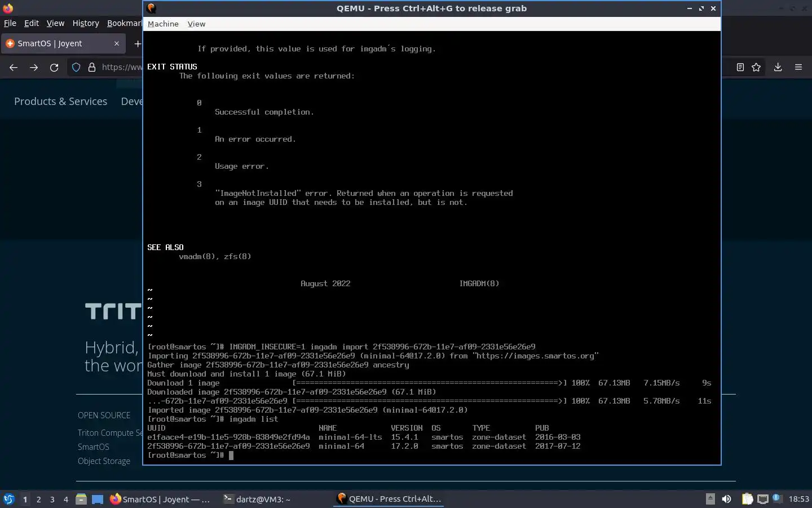Click the removable media tray icon
The image size is (812, 508).
click(x=710, y=499)
